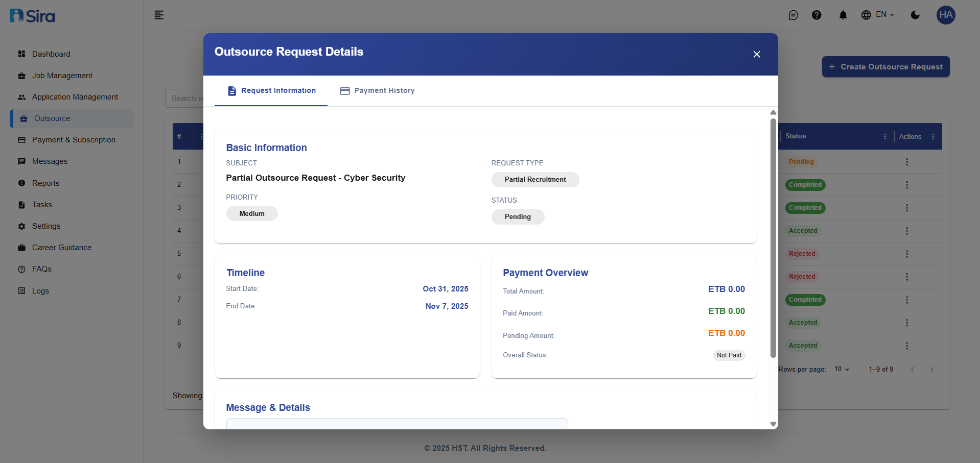Screen dimensions: 980x463
Task: Go to the next page of results
Action: tap(931, 369)
